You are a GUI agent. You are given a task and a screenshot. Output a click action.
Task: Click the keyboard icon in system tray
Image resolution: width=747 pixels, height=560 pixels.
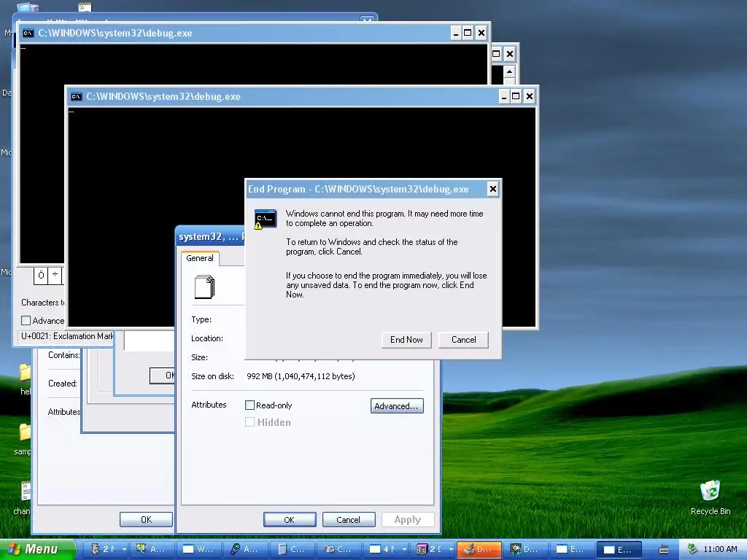(663, 550)
